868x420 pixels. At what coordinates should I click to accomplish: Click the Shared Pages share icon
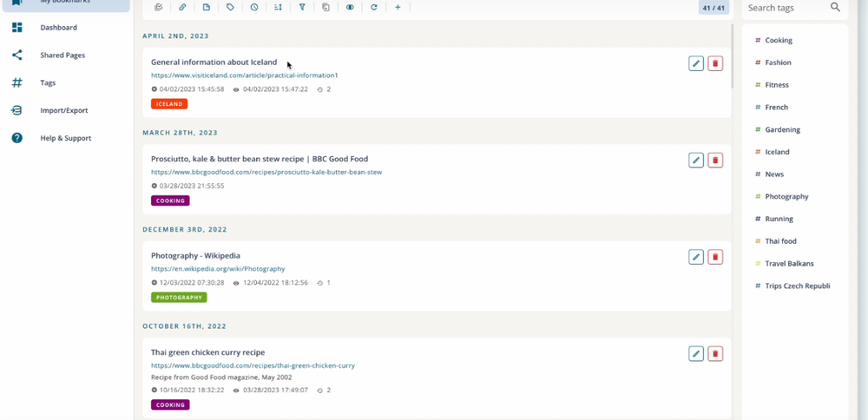click(x=17, y=56)
